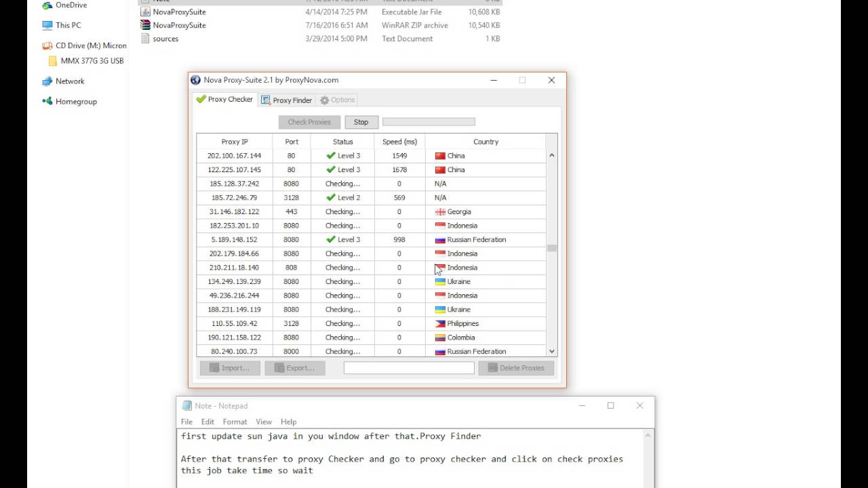Sort by the Status column header

pyautogui.click(x=342, y=142)
